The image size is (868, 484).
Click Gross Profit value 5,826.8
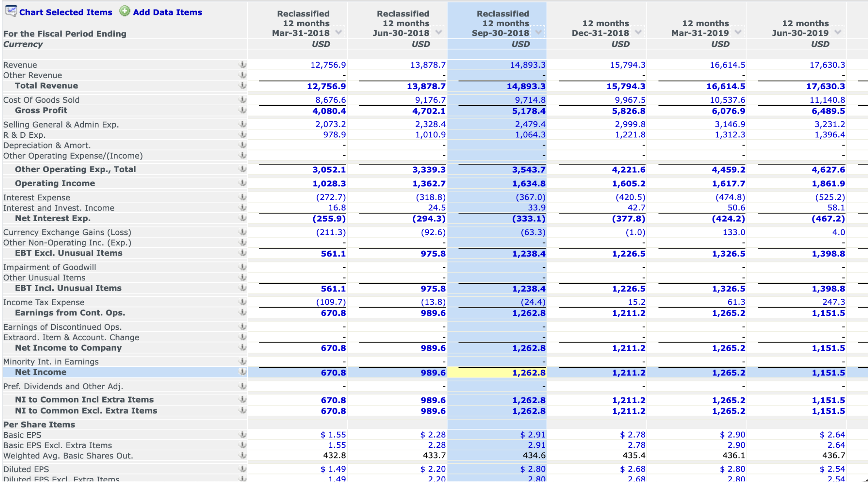(x=629, y=111)
